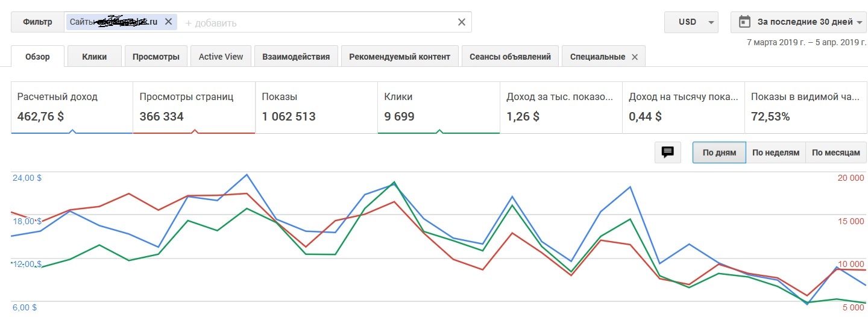Image resolution: width=868 pixels, height=317 pixels.
Task: Enable the Показы metric on chart
Action: [316, 107]
